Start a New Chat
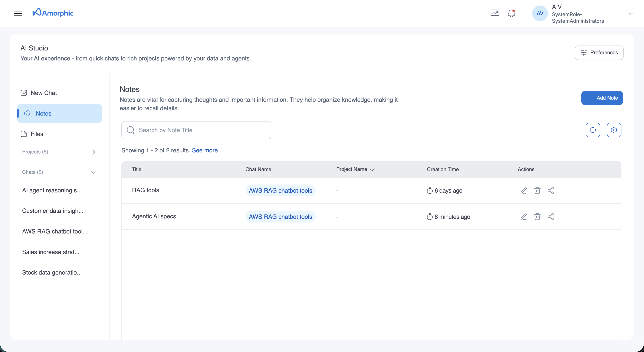 (x=43, y=93)
